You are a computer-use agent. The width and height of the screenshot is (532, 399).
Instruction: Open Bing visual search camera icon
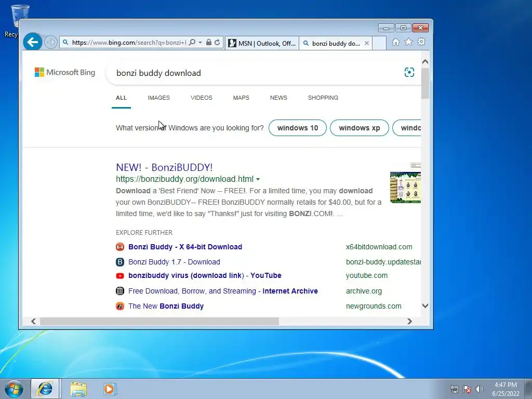(x=409, y=72)
